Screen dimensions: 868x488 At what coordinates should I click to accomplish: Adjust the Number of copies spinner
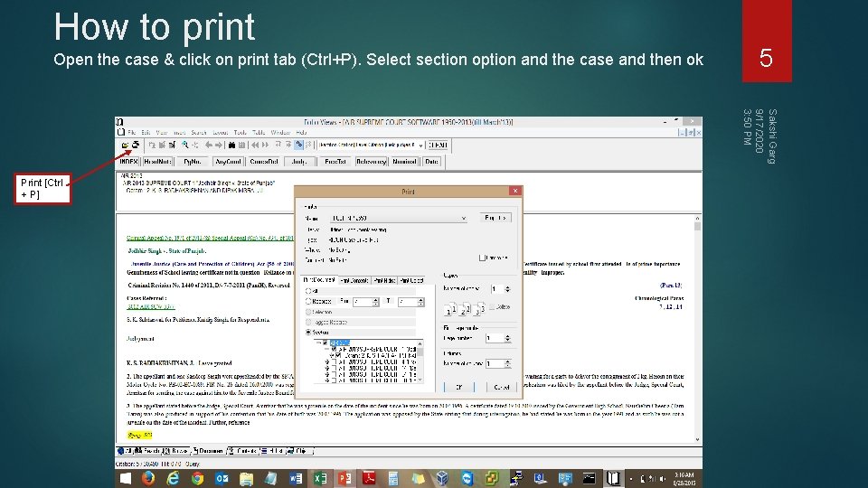coord(507,289)
